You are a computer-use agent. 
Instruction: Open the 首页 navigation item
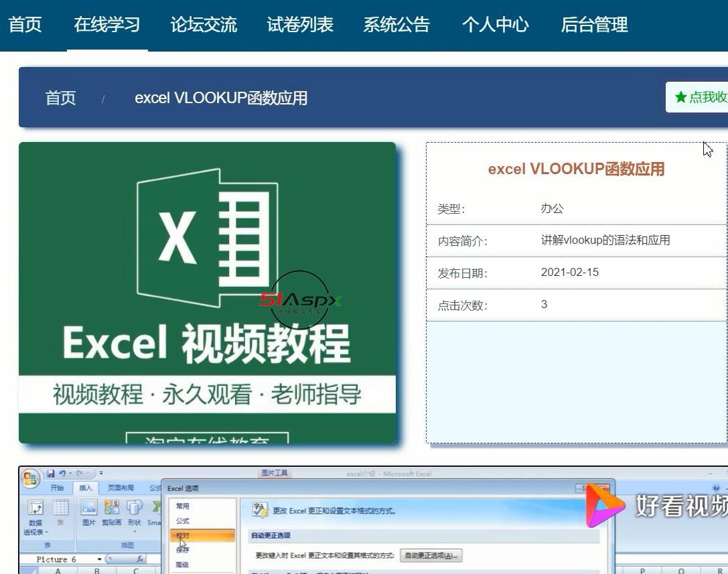(x=25, y=25)
